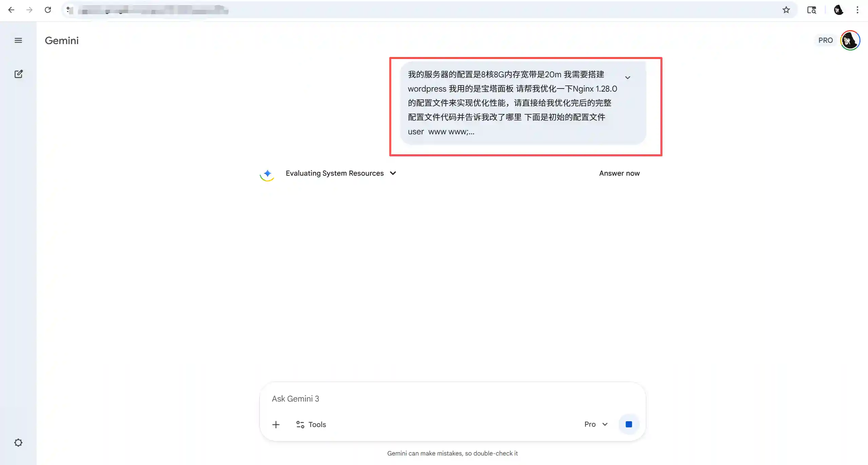Go back using the browser back arrow
The width and height of the screenshot is (868, 465).
11,10
